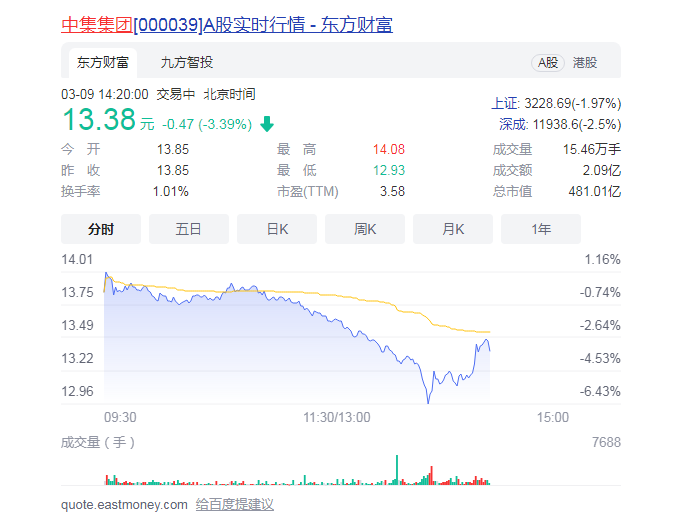Image resolution: width=673 pixels, height=520 pixels.
Task: Click the 市盈(TTM) value 3.58
Action: click(392, 191)
